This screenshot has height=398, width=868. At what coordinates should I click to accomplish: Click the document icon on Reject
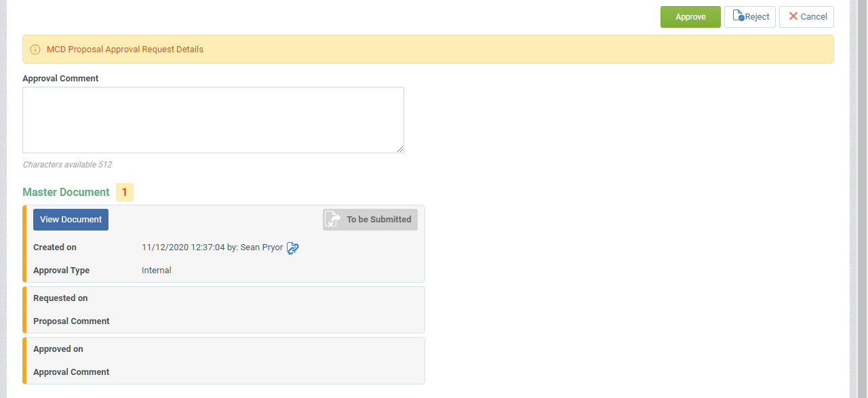coord(738,16)
